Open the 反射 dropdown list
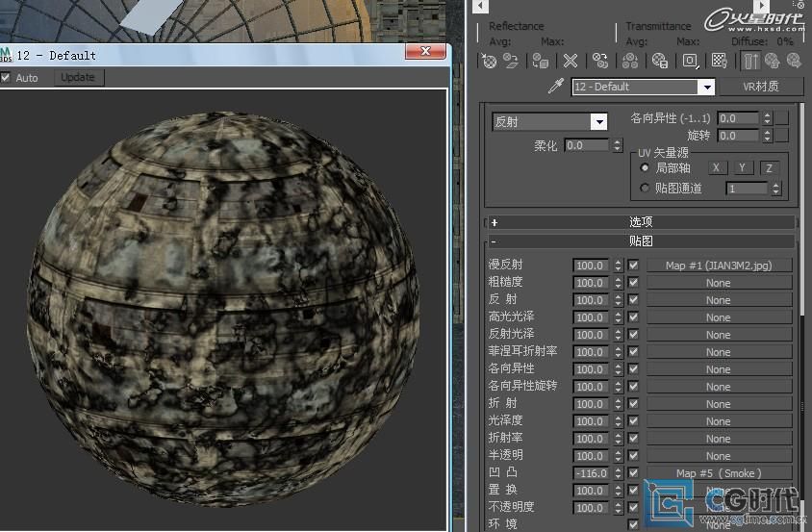 [x=548, y=122]
